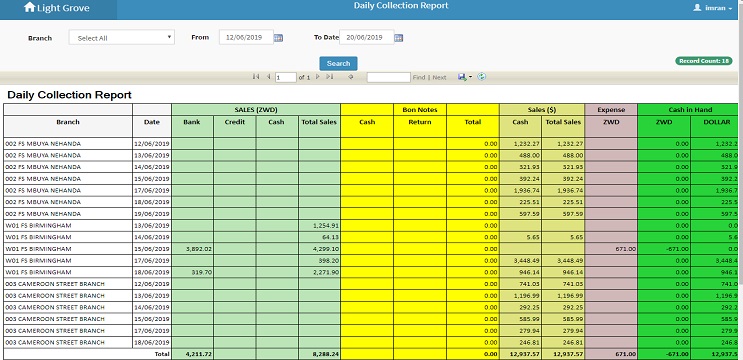Click the From date field

pyautogui.click(x=246, y=37)
